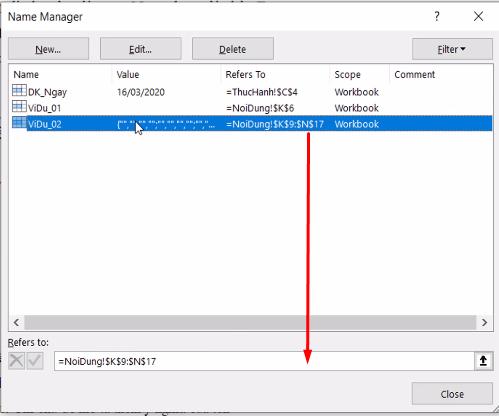
Task: Click the value 16/03/2020
Action: coord(141,92)
